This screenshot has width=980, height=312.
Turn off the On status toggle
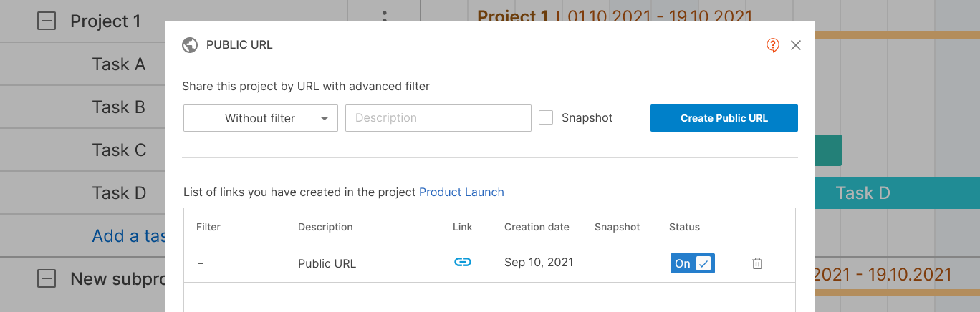[693, 263]
